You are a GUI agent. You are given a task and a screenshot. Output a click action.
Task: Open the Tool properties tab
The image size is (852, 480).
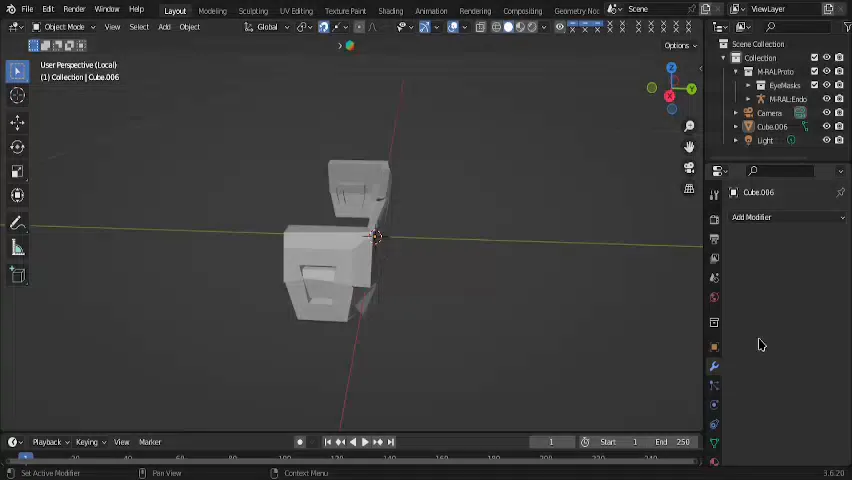point(714,195)
